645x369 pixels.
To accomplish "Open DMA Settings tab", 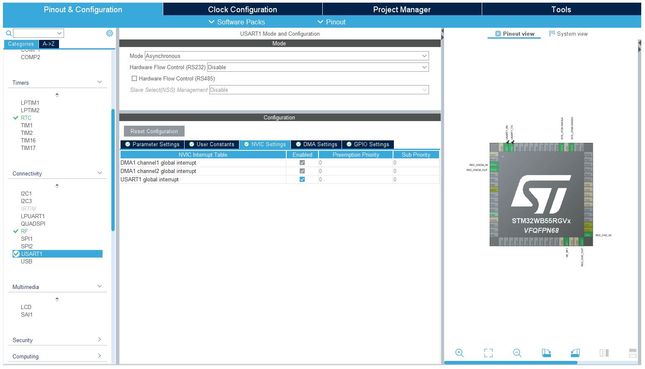I will (x=316, y=144).
